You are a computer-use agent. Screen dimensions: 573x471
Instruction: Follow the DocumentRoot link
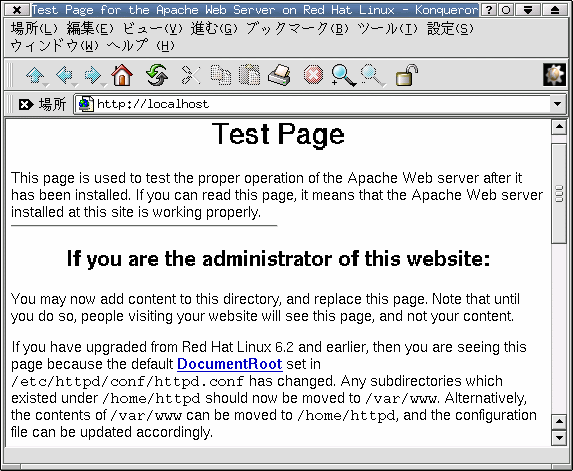pos(229,364)
